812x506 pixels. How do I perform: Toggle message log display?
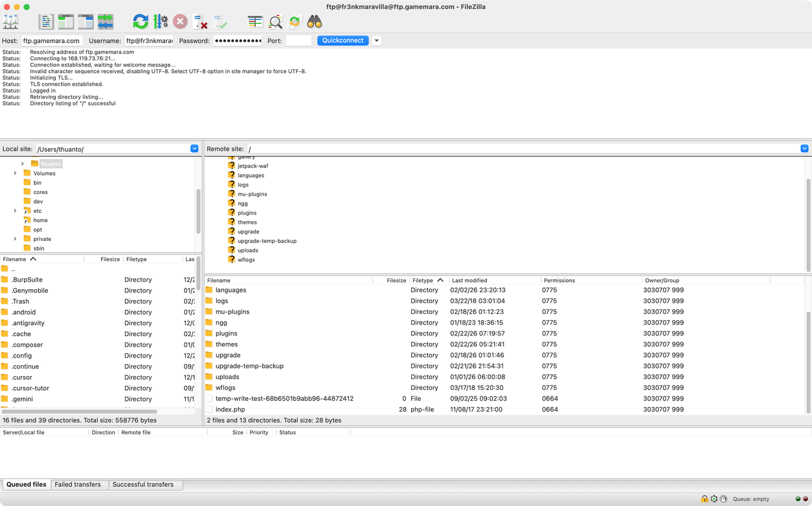point(46,22)
